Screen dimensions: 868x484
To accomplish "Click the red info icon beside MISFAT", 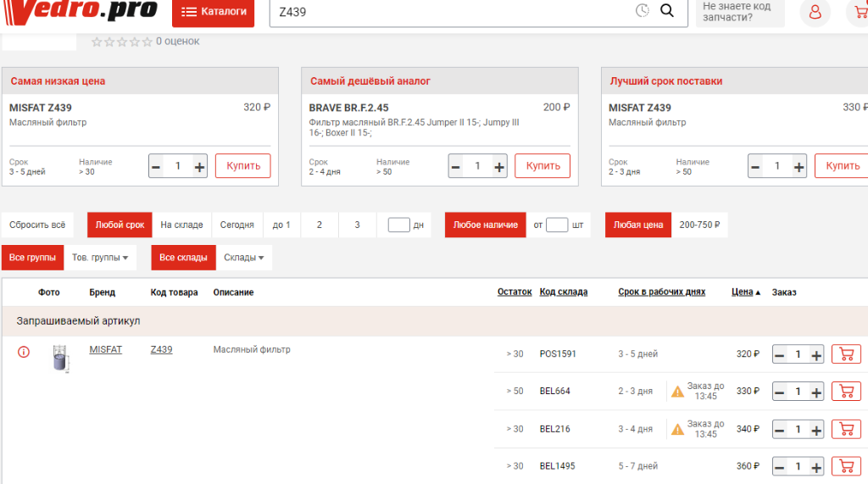I will 24,353.
